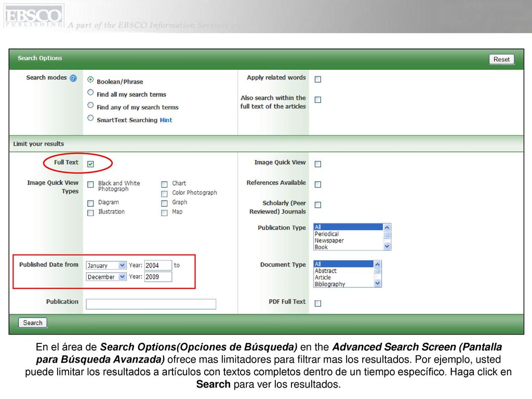Select Abstract in Document Type list
The image size is (532, 399).
click(343, 271)
